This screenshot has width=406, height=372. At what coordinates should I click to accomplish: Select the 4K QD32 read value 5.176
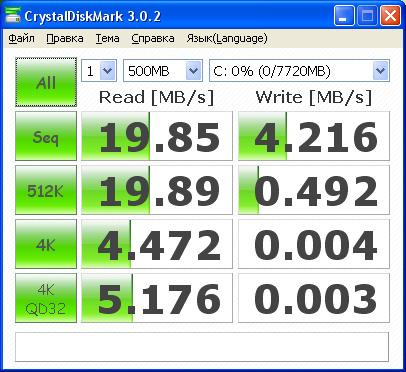(x=157, y=298)
